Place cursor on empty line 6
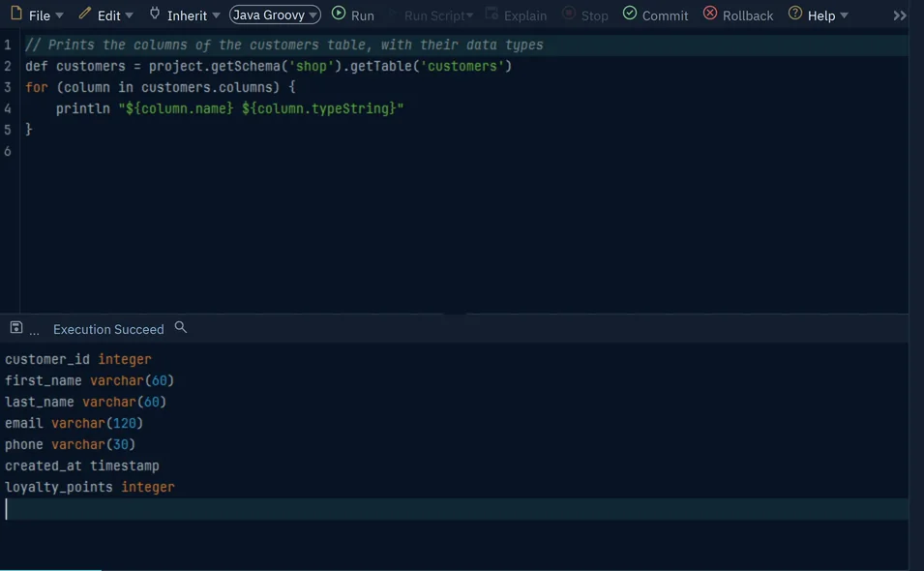Viewport: 924px width, 571px height. click(465, 151)
